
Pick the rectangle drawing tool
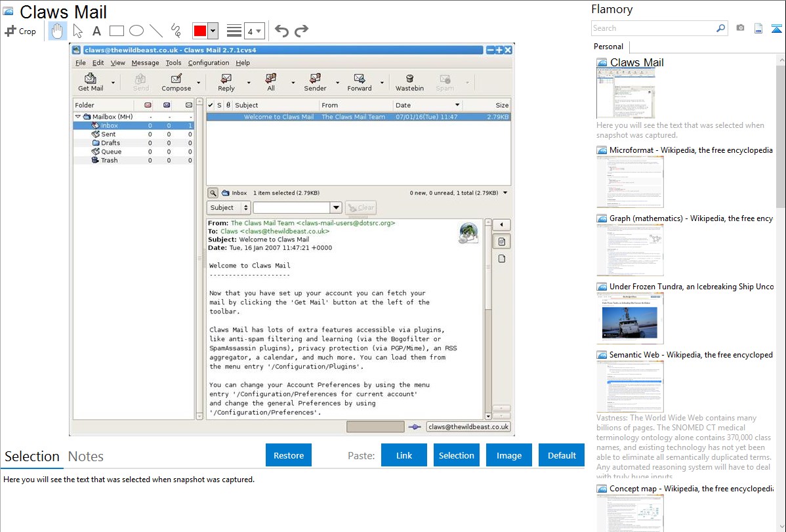click(116, 31)
